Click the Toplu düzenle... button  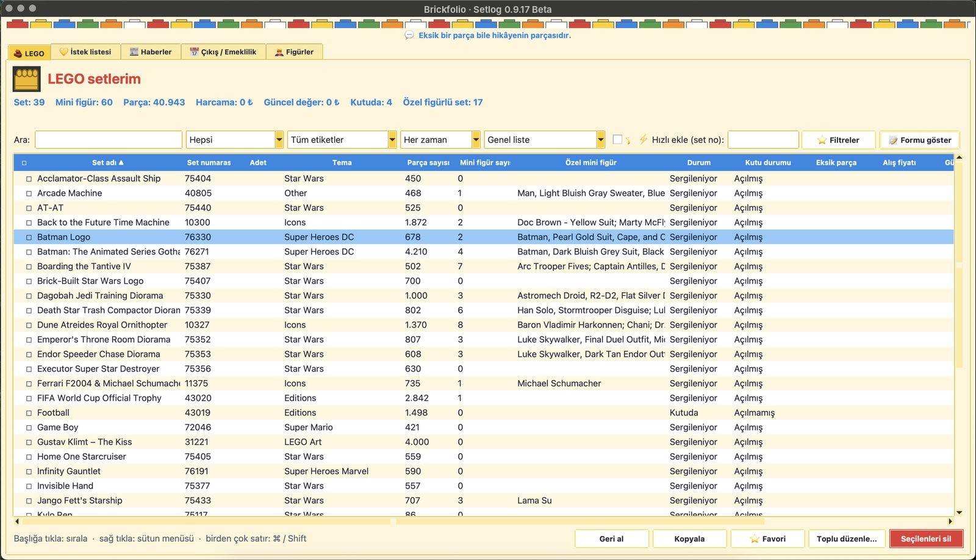tap(846, 539)
